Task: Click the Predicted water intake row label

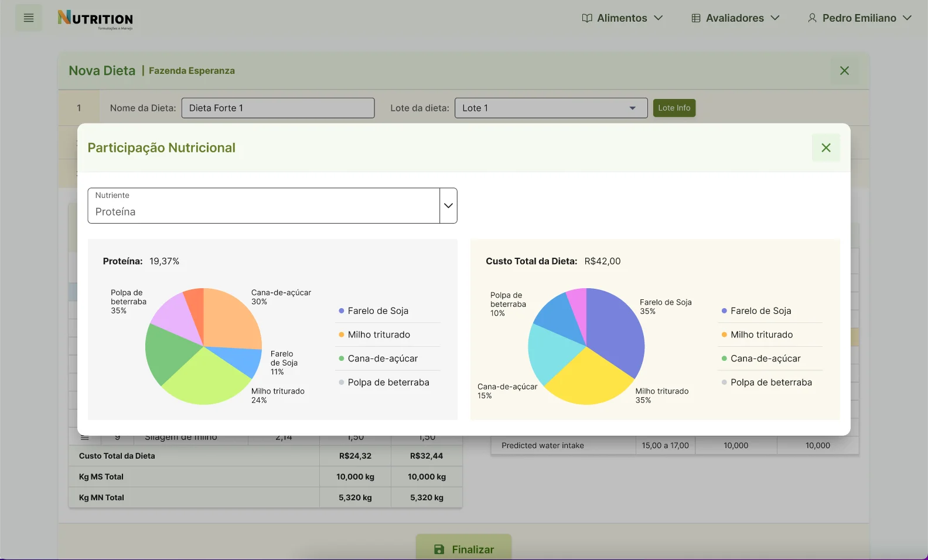Action: pos(543,445)
